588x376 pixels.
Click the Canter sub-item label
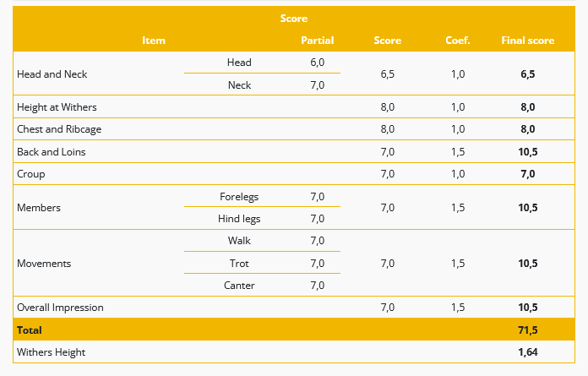click(x=239, y=286)
